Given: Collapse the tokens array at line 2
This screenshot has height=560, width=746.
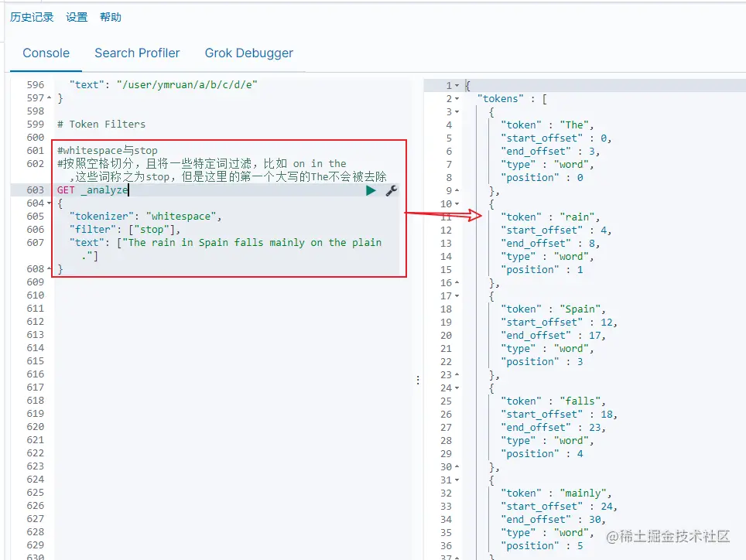Looking at the screenshot, I should coord(457,99).
